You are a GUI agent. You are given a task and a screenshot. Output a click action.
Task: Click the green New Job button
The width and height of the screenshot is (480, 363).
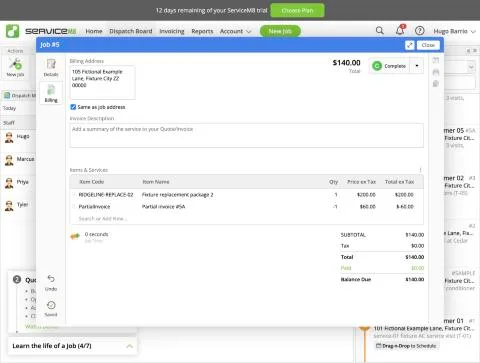pos(280,31)
